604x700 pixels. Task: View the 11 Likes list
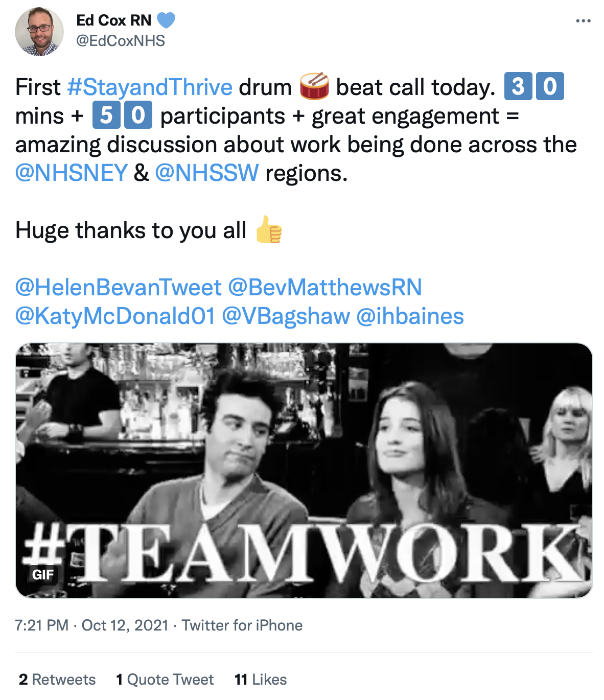pyautogui.click(x=261, y=680)
